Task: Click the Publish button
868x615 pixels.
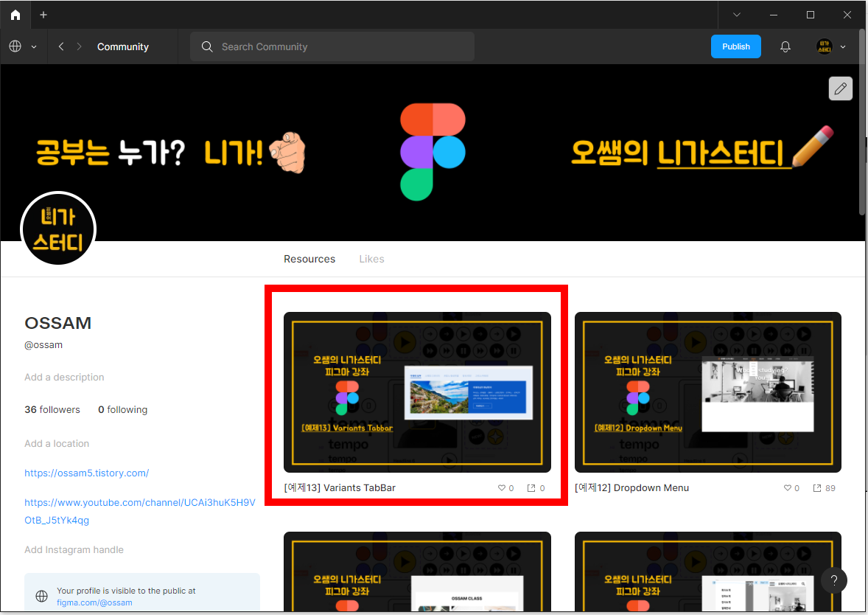Action: (x=735, y=46)
